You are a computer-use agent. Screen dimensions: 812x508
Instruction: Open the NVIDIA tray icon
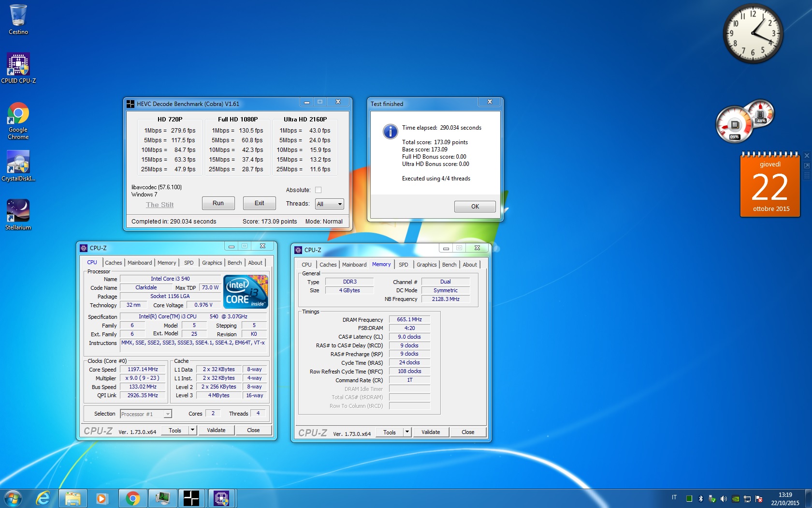point(736,498)
